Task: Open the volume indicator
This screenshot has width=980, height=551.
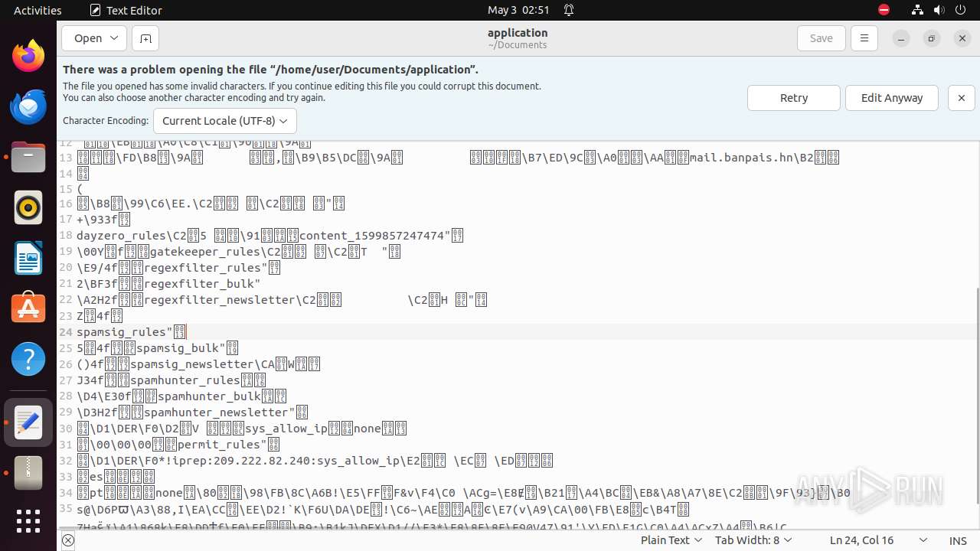Action: tap(939, 10)
